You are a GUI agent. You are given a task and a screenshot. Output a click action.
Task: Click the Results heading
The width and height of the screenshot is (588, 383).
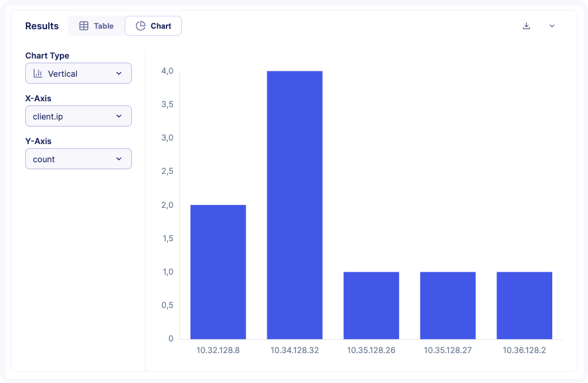[42, 26]
